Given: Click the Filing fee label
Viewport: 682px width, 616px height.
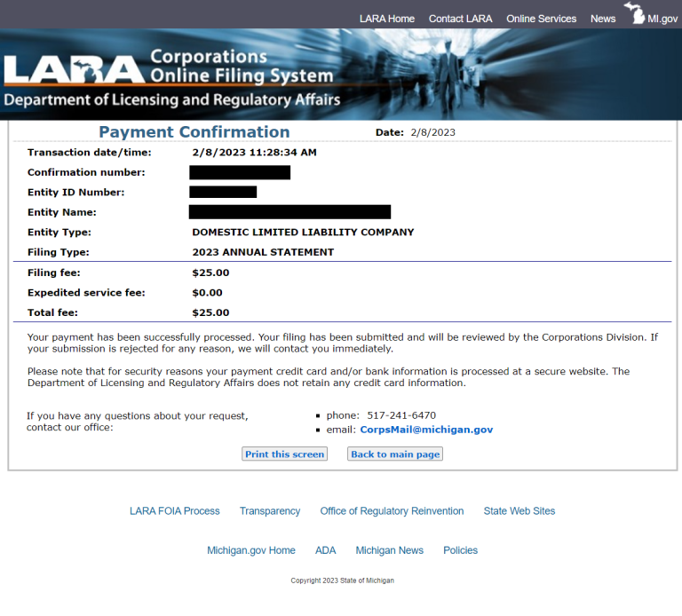Looking at the screenshot, I should point(54,272).
